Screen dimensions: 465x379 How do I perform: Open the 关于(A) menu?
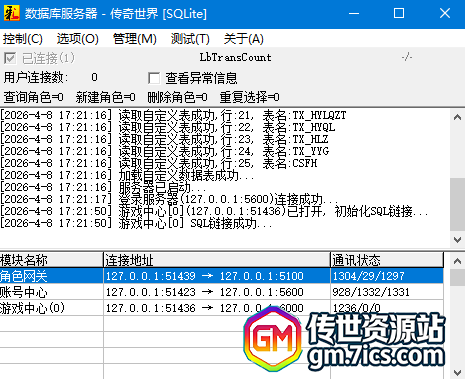tap(244, 39)
